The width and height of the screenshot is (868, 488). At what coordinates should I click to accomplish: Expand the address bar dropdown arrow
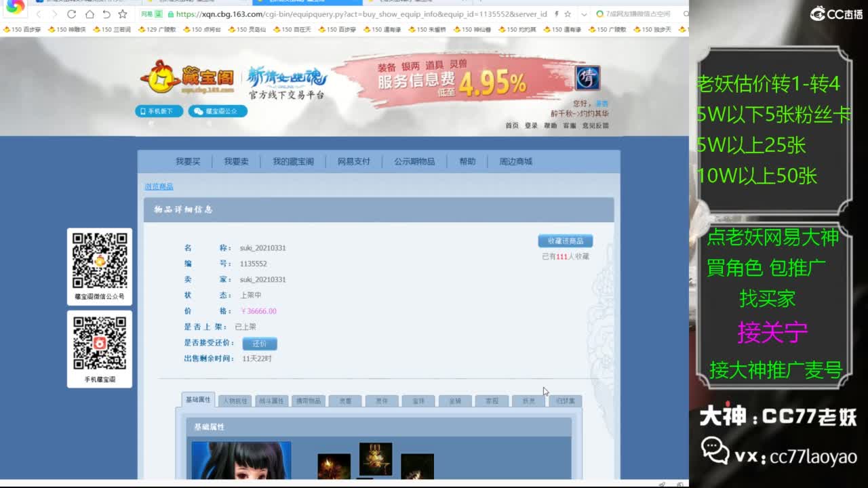584,14
